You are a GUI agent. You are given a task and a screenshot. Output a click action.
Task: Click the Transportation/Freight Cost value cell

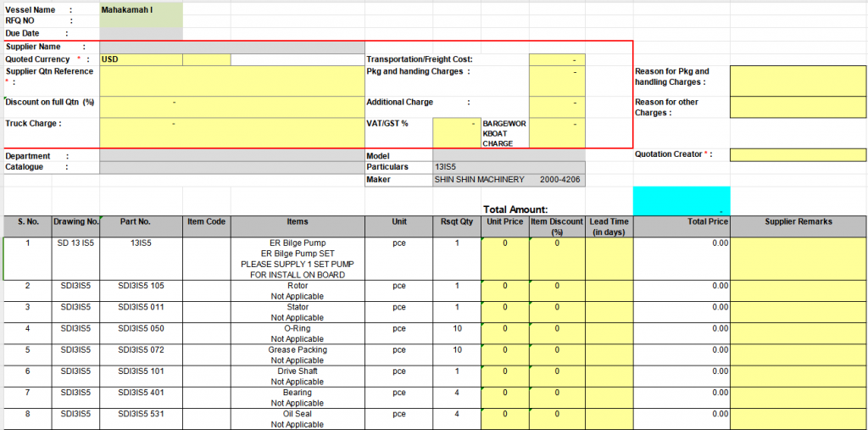556,59
